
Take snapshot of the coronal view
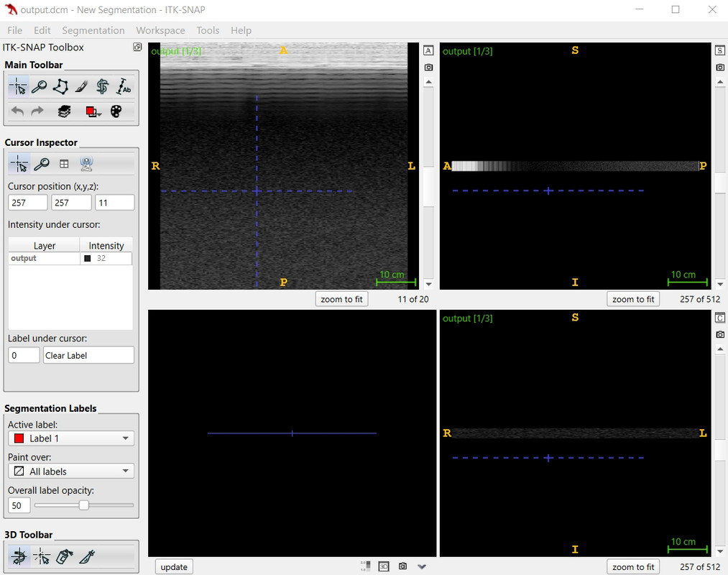(719, 334)
